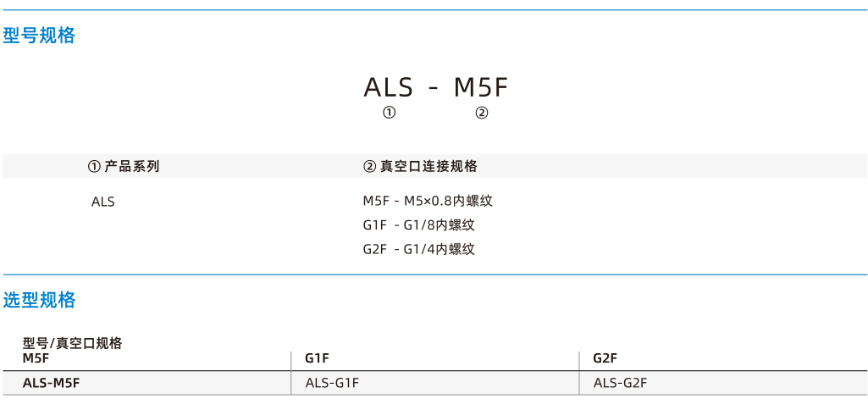Click the G2F column header in selection table
Viewport: 868px width, 410px height.
coord(605,358)
